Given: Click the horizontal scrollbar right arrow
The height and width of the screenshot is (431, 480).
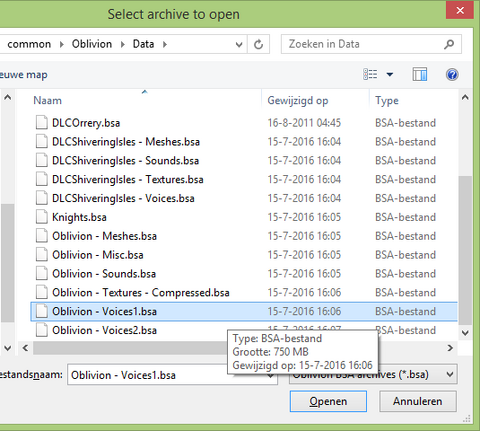Looking at the screenshot, I should tap(450, 348).
